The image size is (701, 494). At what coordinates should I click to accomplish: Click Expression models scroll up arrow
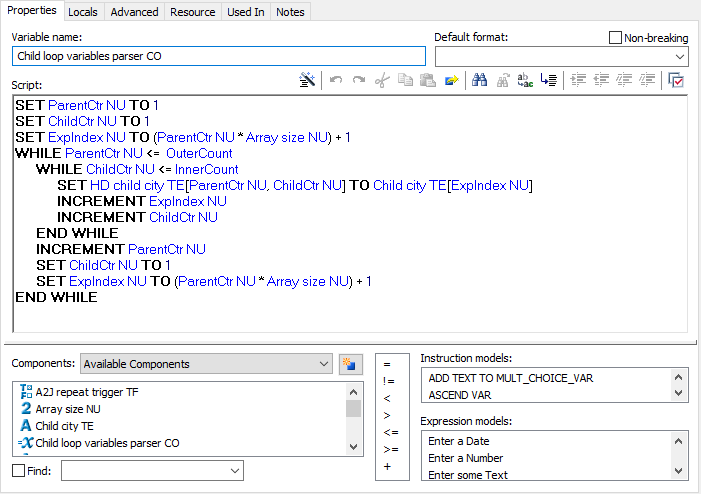[678, 441]
